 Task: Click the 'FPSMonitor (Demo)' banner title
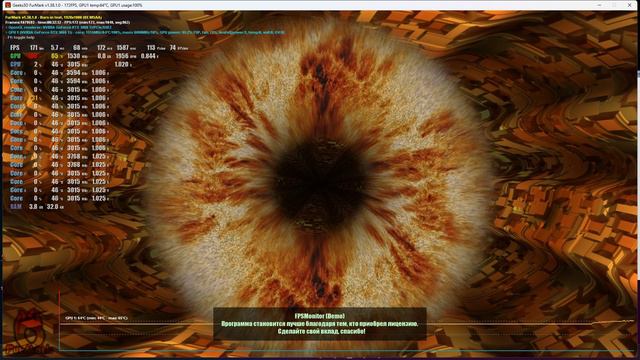pyautogui.click(x=320, y=316)
